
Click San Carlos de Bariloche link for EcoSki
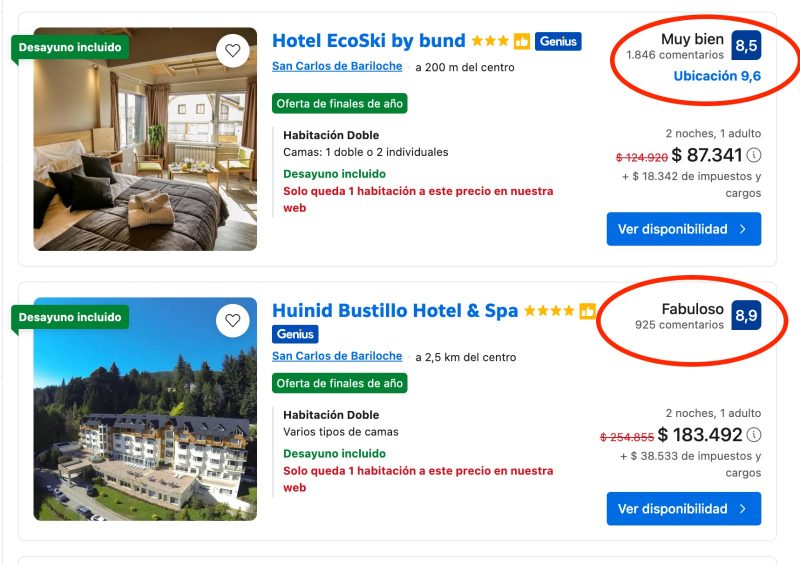[337, 67]
